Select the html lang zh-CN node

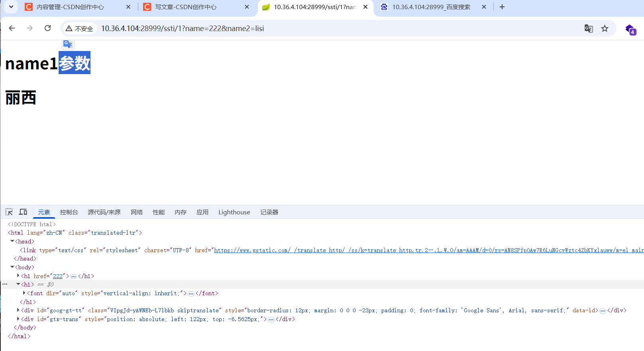point(75,233)
